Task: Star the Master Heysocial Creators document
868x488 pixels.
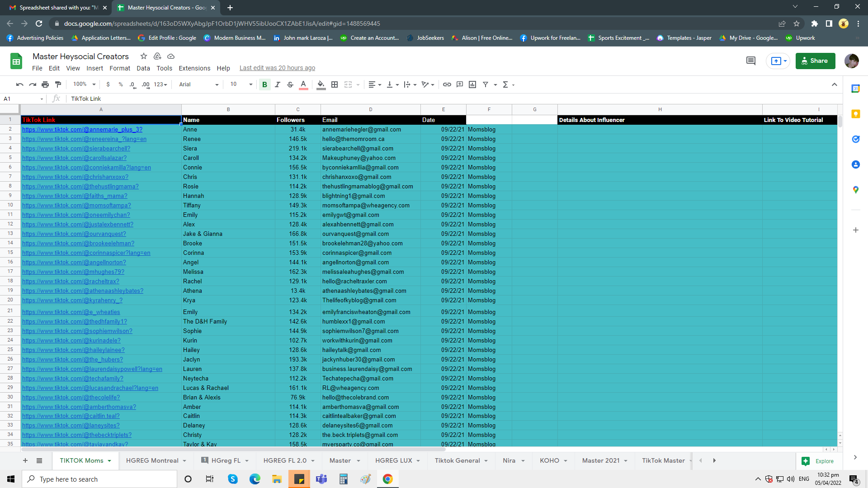Action: [x=144, y=56]
